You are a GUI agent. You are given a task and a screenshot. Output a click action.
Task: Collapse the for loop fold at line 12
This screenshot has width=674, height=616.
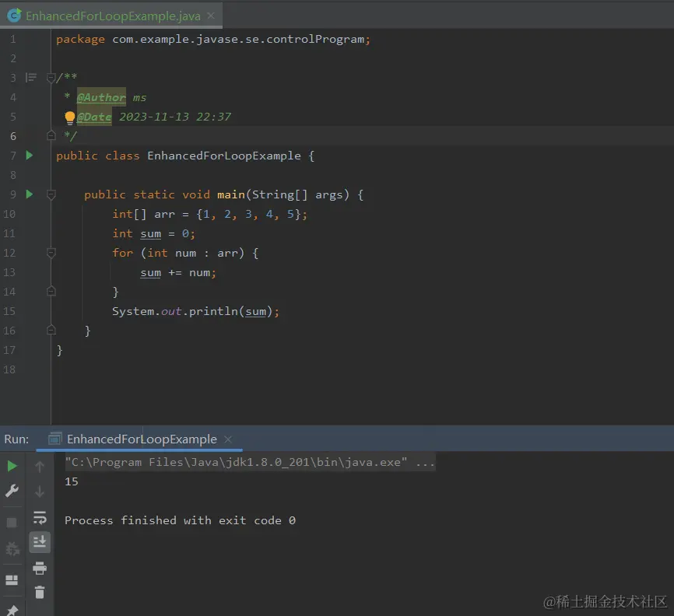[51, 253]
